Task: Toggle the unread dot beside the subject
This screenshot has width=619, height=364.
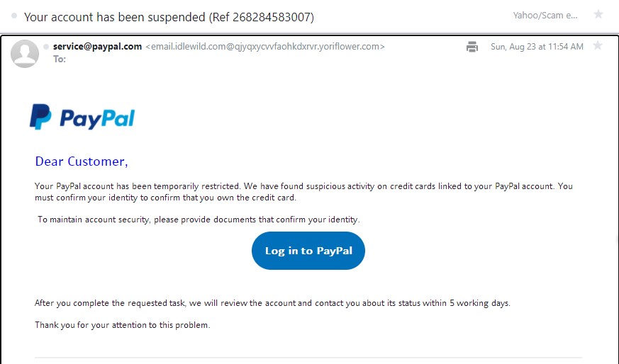Action: click(x=14, y=16)
